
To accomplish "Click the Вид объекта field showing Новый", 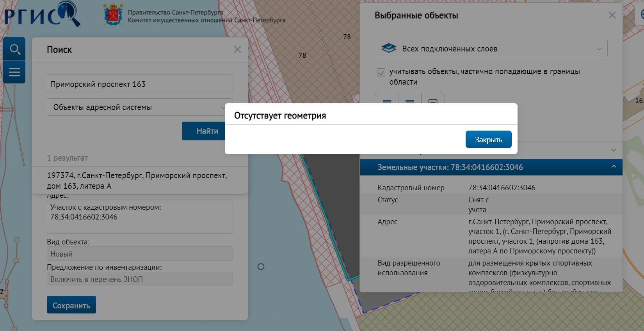I will point(140,254).
